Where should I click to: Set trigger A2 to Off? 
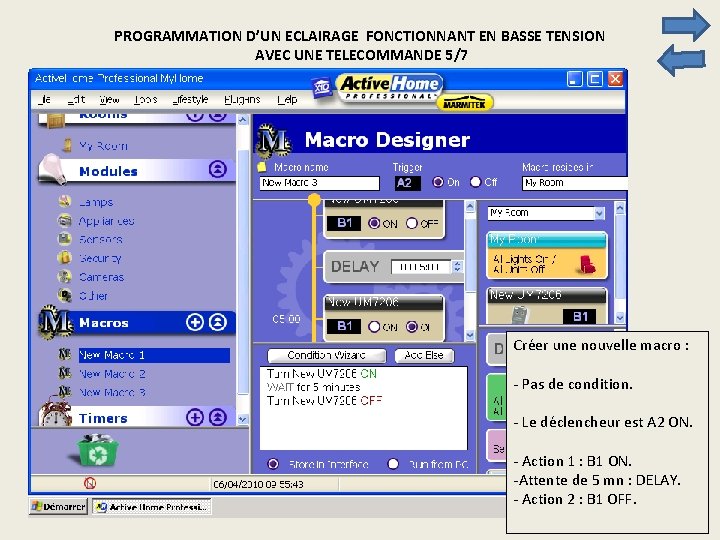pyautogui.click(x=475, y=182)
